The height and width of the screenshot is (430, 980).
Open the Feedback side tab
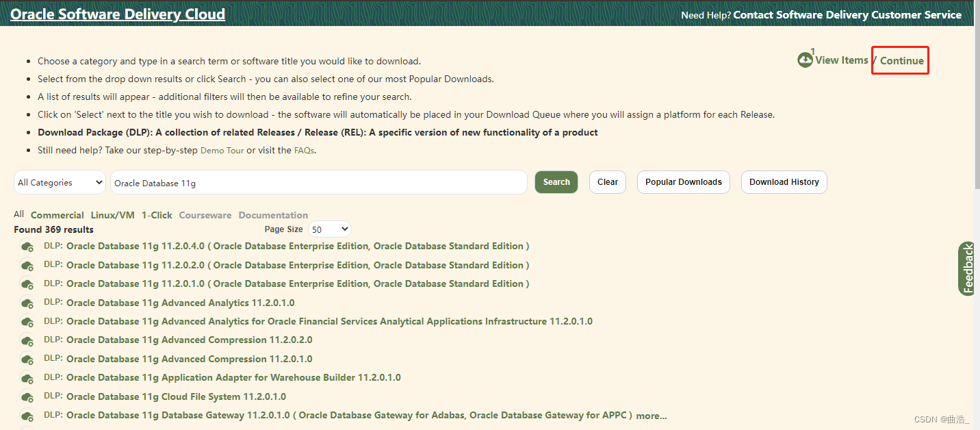tap(967, 269)
